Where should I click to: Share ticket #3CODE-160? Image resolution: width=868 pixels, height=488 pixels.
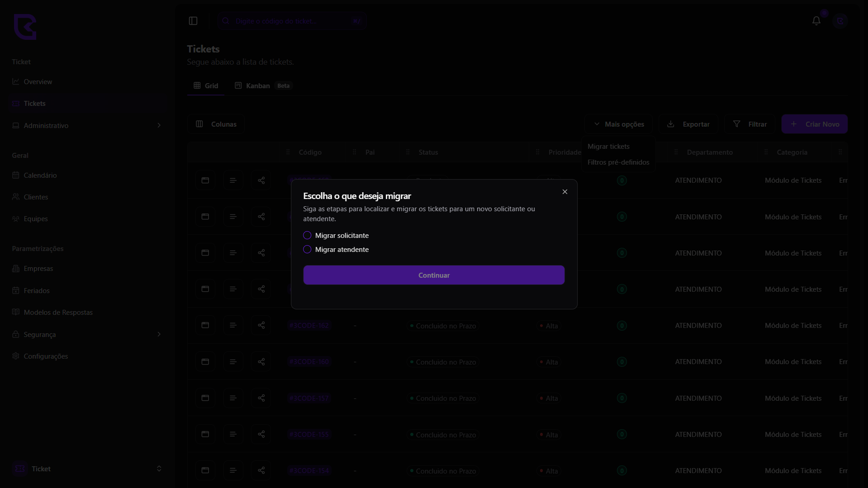click(x=261, y=361)
